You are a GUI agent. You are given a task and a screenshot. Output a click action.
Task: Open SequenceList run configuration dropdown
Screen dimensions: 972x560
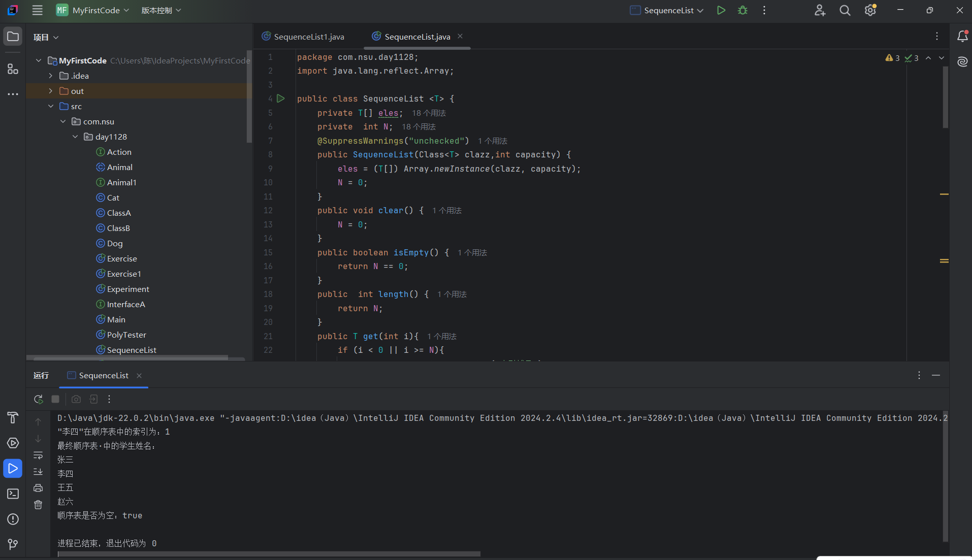(667, 10)
